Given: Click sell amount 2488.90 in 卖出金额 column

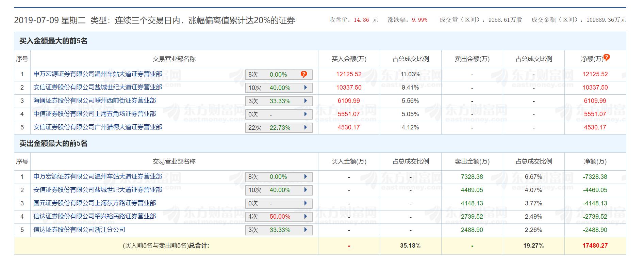Looking at the screenshot, I should pos(472,230).
